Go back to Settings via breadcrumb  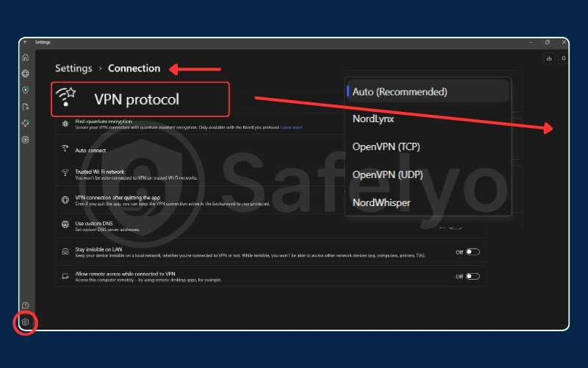point(73,68)
